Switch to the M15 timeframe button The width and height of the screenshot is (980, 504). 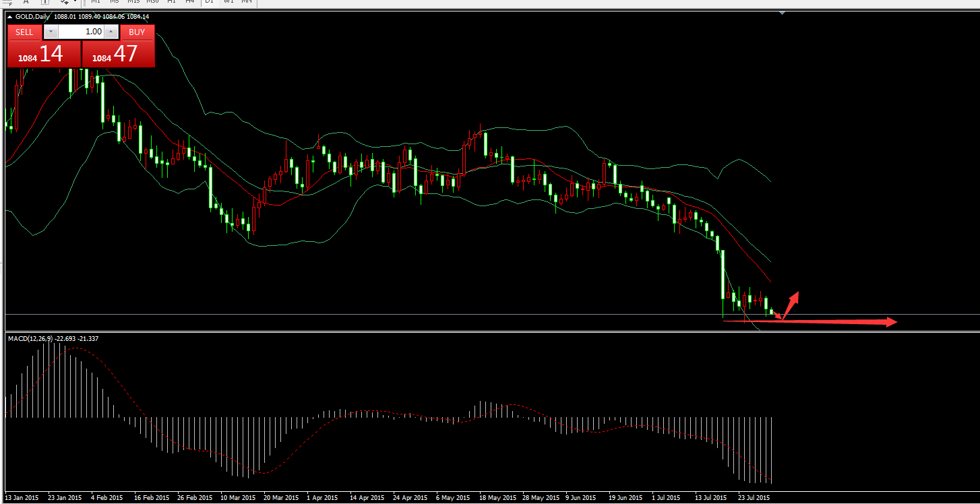133,2
